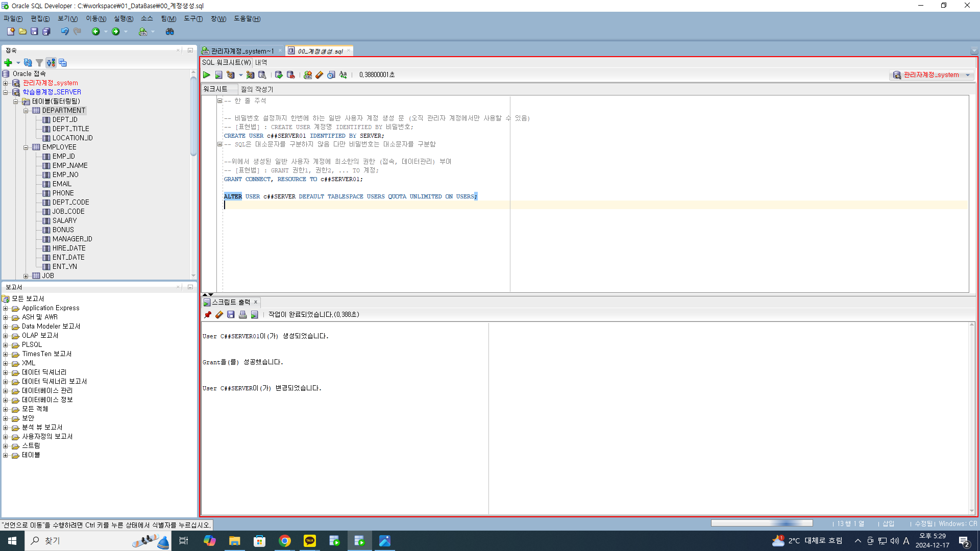The image size is (980, 551).
Task: Expand the JOB table node
Action: coord(26,276)
